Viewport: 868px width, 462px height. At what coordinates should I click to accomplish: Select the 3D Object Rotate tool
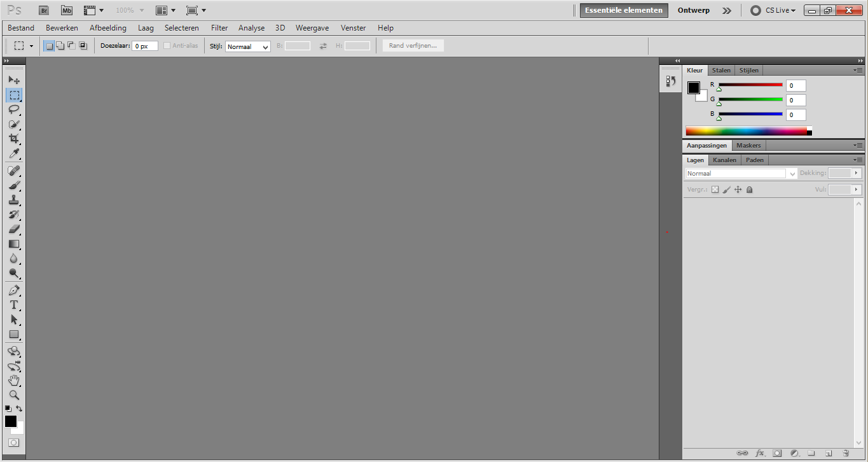(14, 351)
